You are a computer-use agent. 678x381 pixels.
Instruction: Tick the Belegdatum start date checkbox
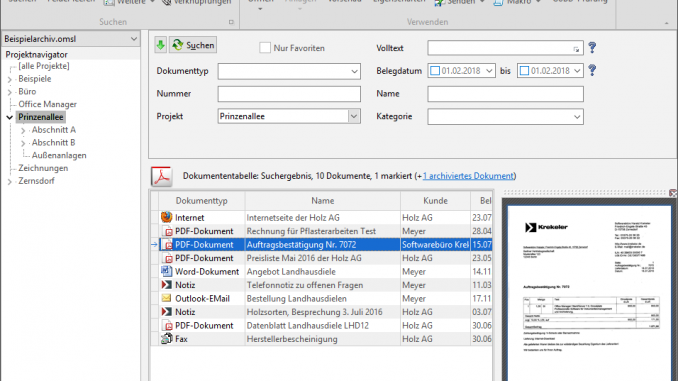435,70
